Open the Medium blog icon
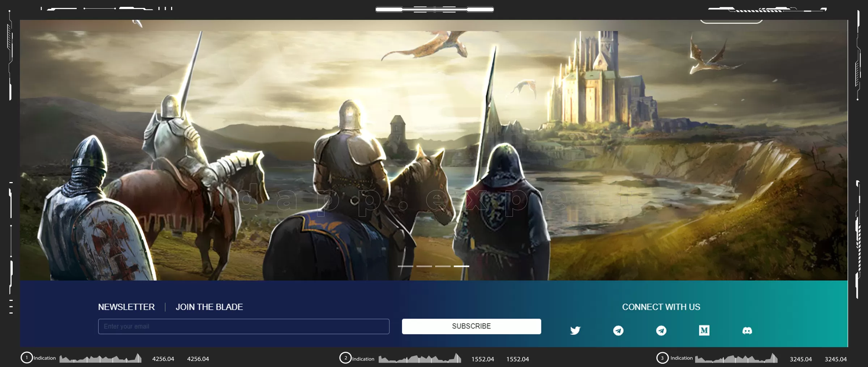 [704, 331]
